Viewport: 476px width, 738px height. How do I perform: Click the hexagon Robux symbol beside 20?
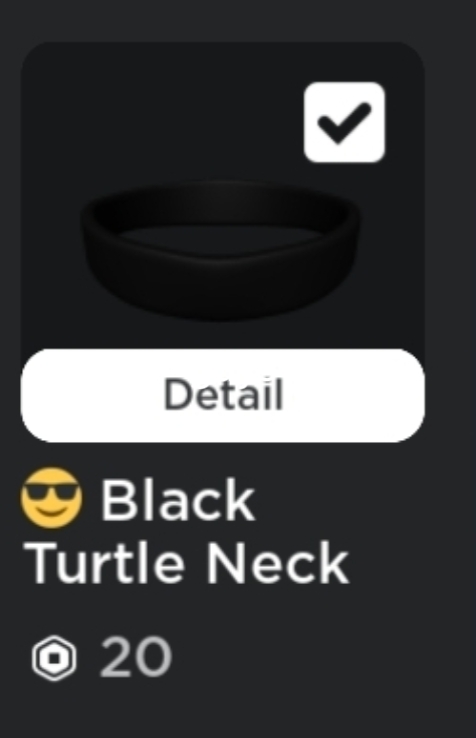(54, 658)
